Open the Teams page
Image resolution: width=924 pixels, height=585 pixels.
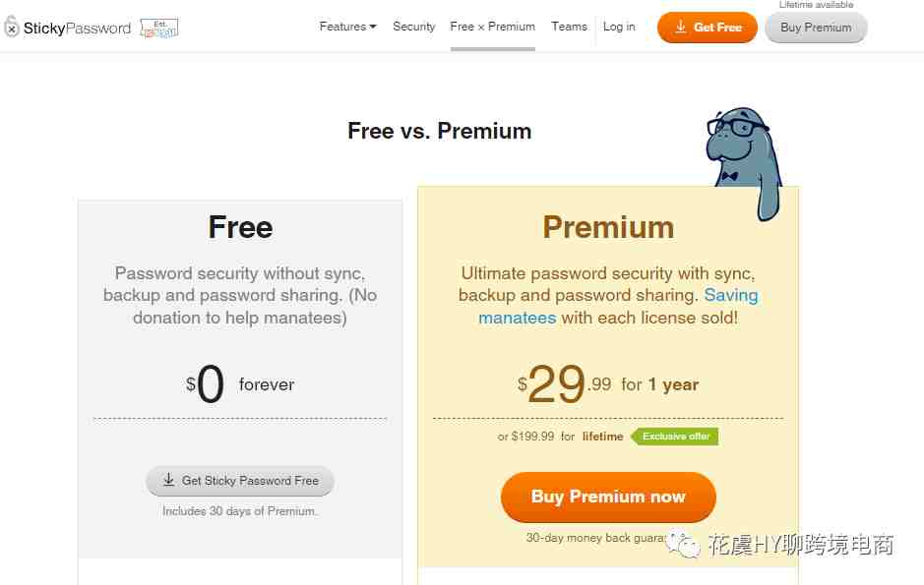569,27
